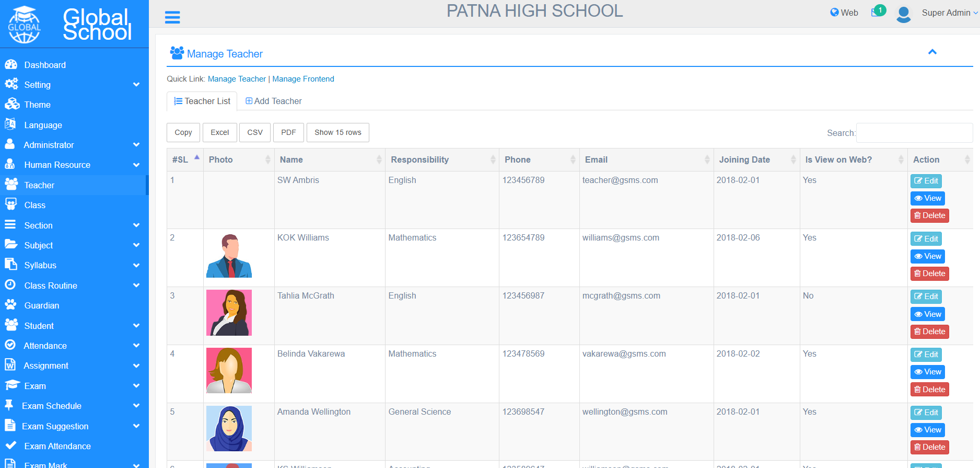The width and height of the screenshot is (980, 468).
Task: Click the Teacher group icon in sidebar
Action: click(x=11, y=184)
